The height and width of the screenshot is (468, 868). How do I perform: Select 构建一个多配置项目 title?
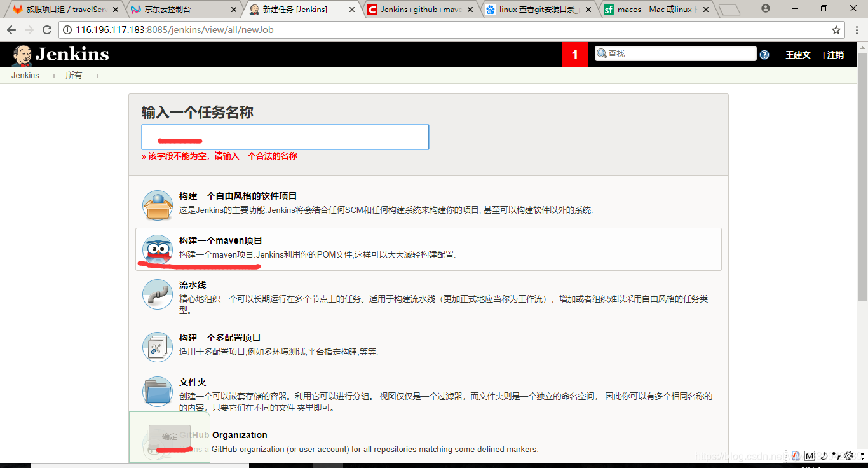pyautogui.click(x=220, y=338)
